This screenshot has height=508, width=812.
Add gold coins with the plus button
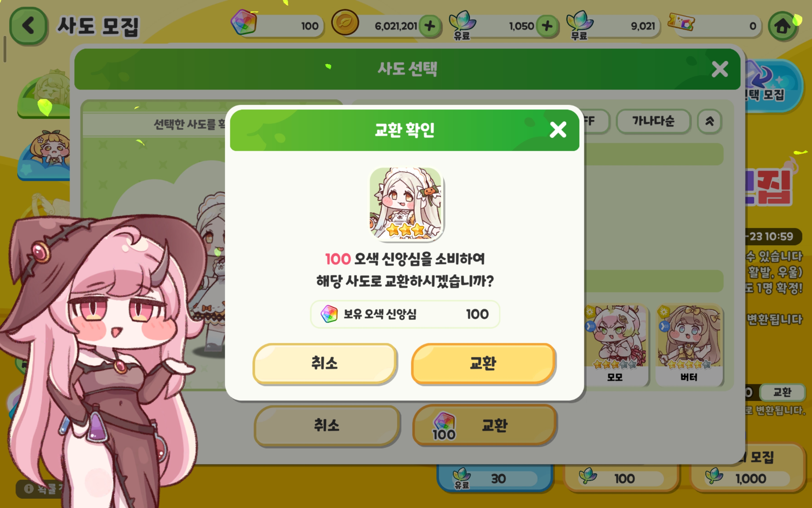[430, 26]
